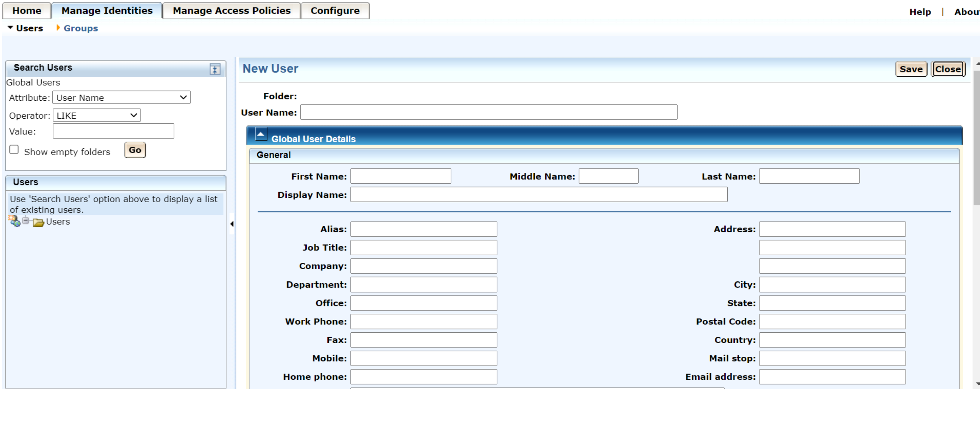Open the Operator LIKE dropdown
980x422 pixels.
tap(97, 115)
